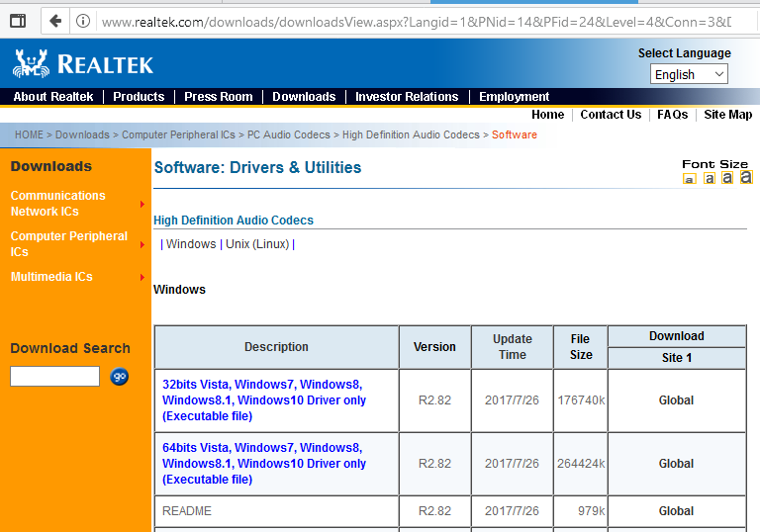Screen dimensions: 760x532
Task: Click the Site 1 column header
Action: click(677, 358)
